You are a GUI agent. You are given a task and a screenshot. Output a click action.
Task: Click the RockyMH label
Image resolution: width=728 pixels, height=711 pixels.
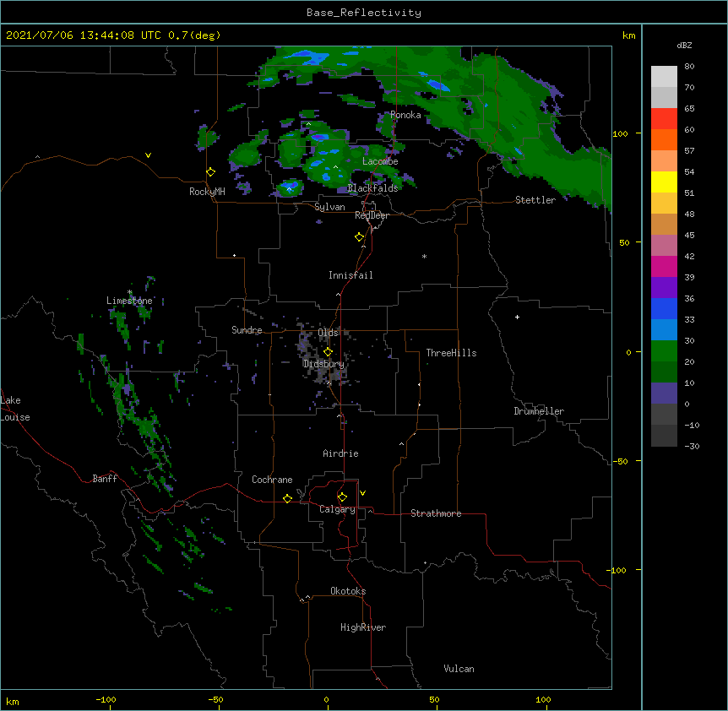click(x=207, y=192)
